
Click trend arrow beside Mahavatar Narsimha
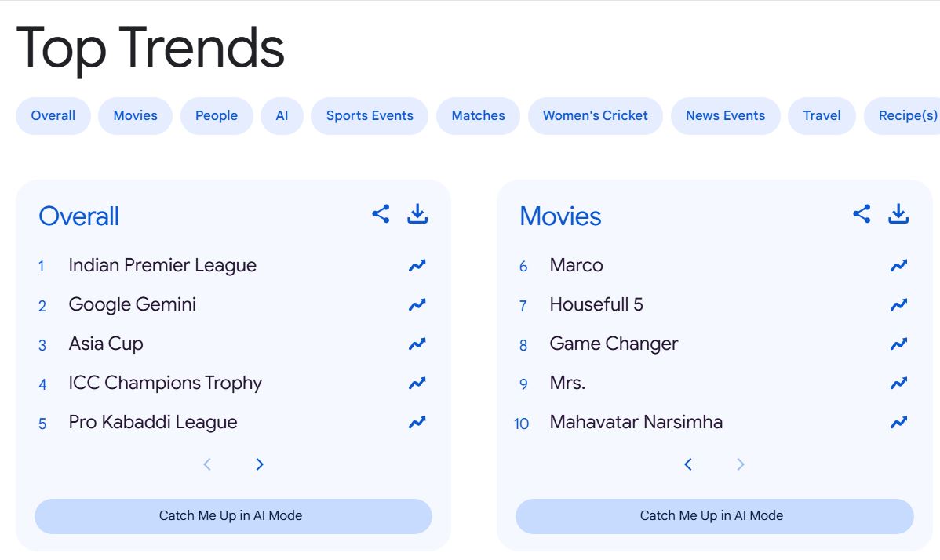point(898,423)
